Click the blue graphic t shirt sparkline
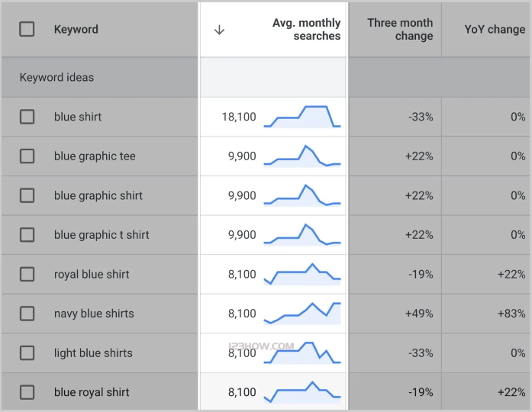532x412 pixels. pyautogui.click(x=302, y=234)
